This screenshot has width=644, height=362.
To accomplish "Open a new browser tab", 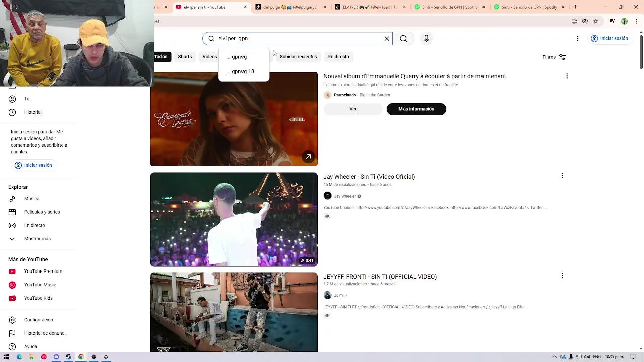I will tap(575, 7).
